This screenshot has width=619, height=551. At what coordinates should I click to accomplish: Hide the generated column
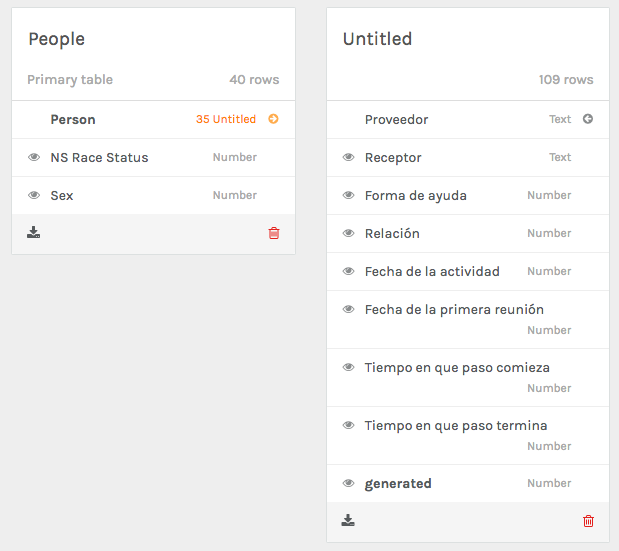click(348, 483)
